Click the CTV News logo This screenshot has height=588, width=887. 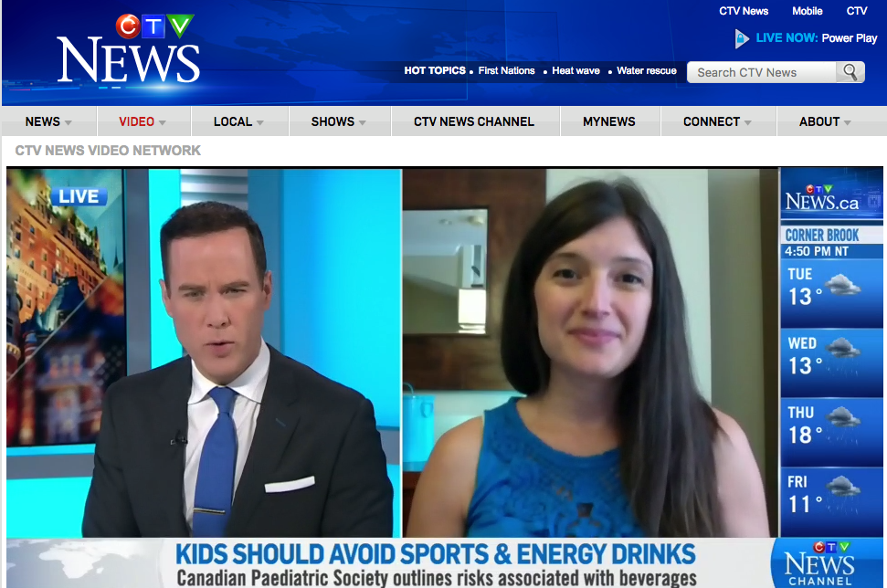[x=129, y=49]
